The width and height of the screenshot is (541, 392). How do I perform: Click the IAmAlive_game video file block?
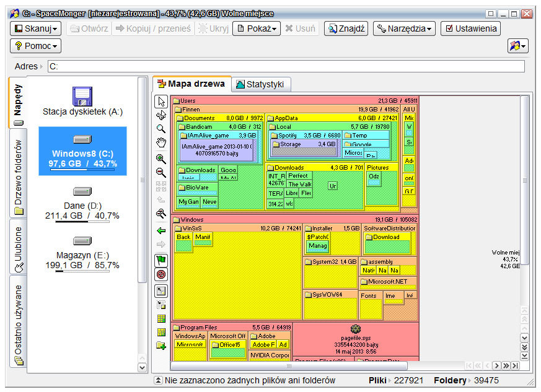point(217,150)
